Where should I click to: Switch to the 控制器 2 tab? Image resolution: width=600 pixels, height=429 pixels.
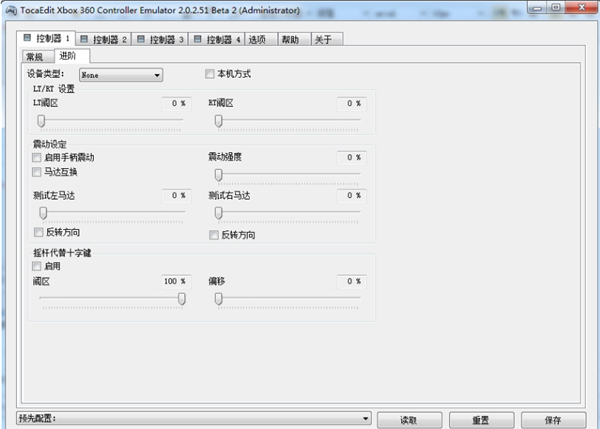pyautogui.click(x=104, y=39)
